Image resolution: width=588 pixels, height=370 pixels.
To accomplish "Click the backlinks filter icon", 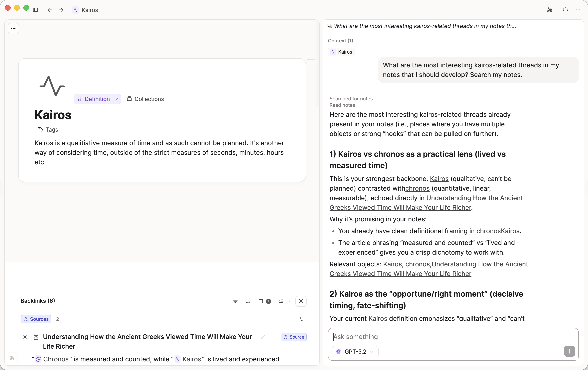I will click(235, 301).
